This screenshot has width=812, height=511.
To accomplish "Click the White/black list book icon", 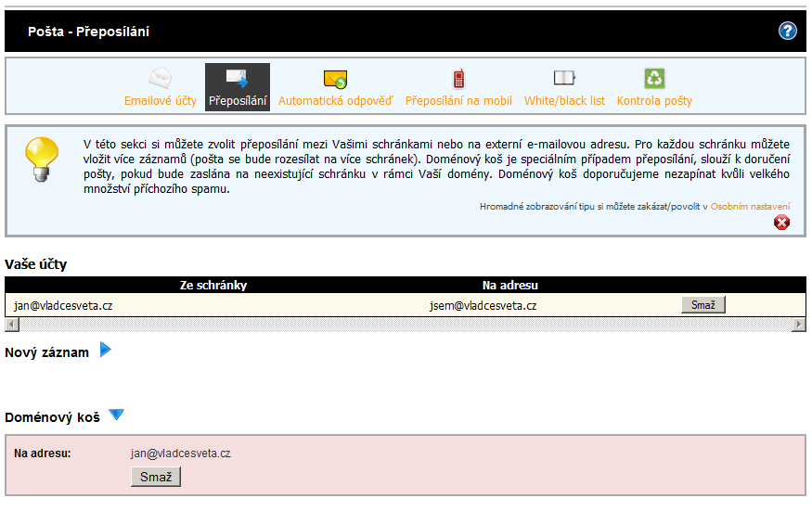I will click(564, 78).
